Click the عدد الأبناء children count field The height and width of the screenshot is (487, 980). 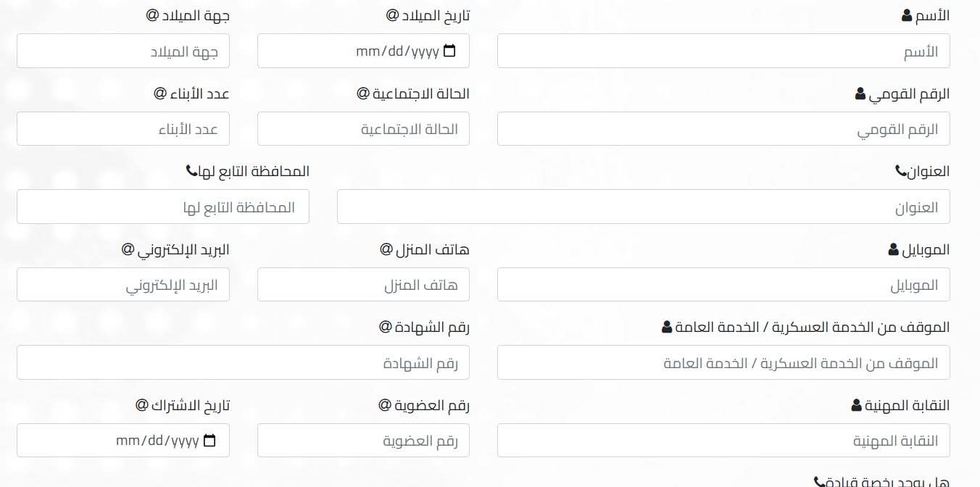[x=123, y=128]
